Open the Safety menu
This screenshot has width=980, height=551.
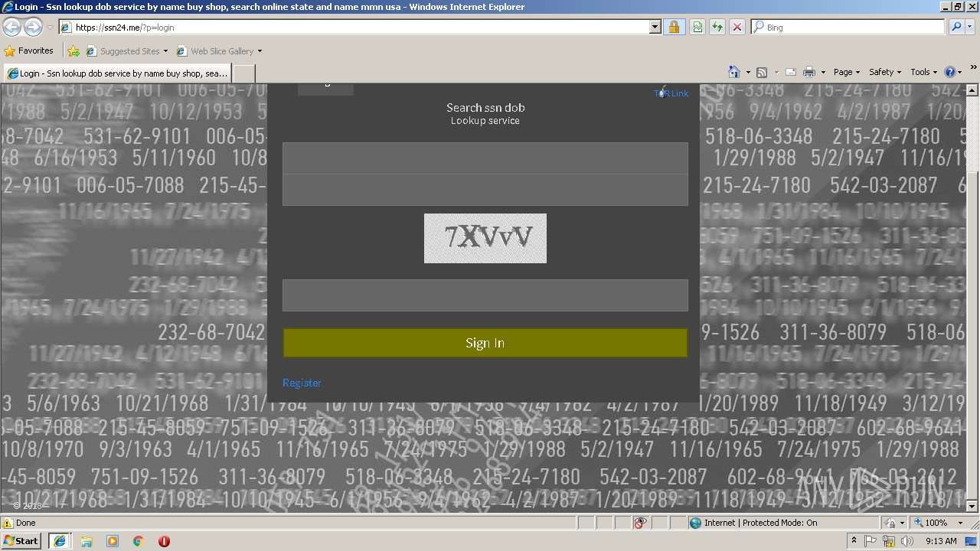884,72
